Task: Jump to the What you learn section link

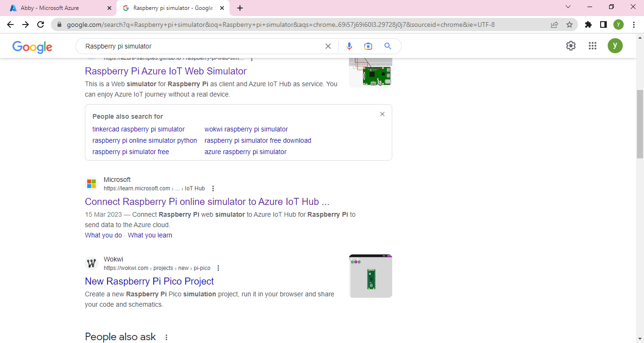Action: click(x=150, y=235)
